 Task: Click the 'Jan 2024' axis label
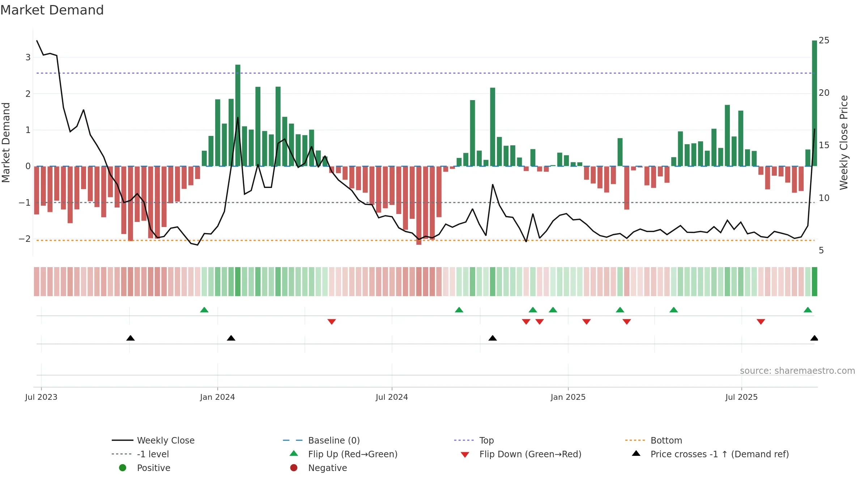click(217, 397)
